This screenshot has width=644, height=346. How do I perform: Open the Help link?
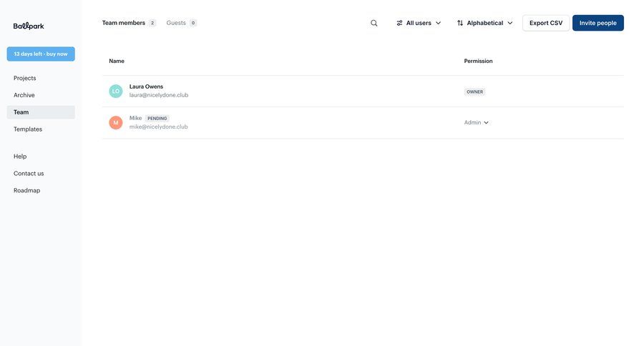tap(20, 157)
